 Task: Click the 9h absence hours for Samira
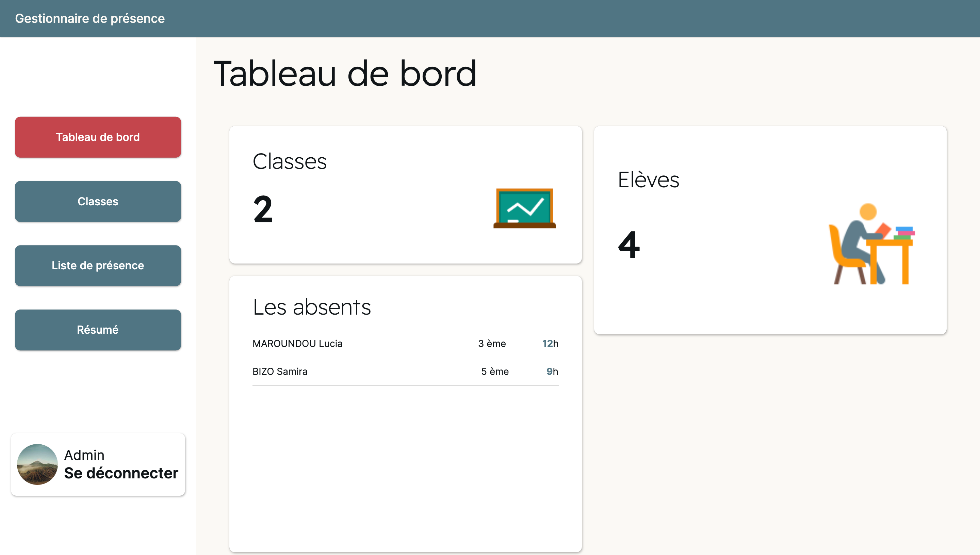pyautogui.click(x=552, y=371)
